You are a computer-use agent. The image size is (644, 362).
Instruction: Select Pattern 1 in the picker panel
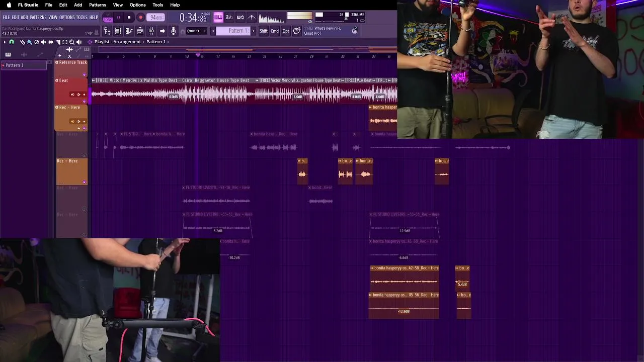(x=25, y=65)
